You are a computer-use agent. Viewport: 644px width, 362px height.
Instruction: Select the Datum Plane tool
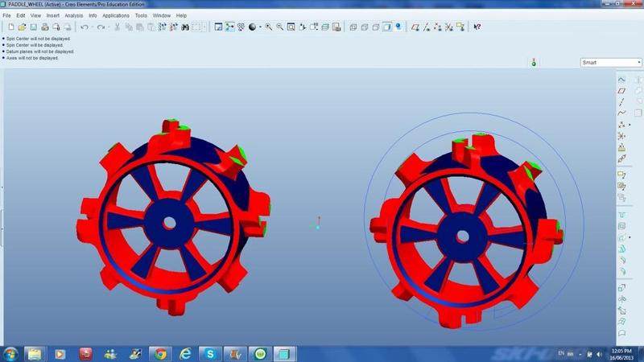[621, 91]
